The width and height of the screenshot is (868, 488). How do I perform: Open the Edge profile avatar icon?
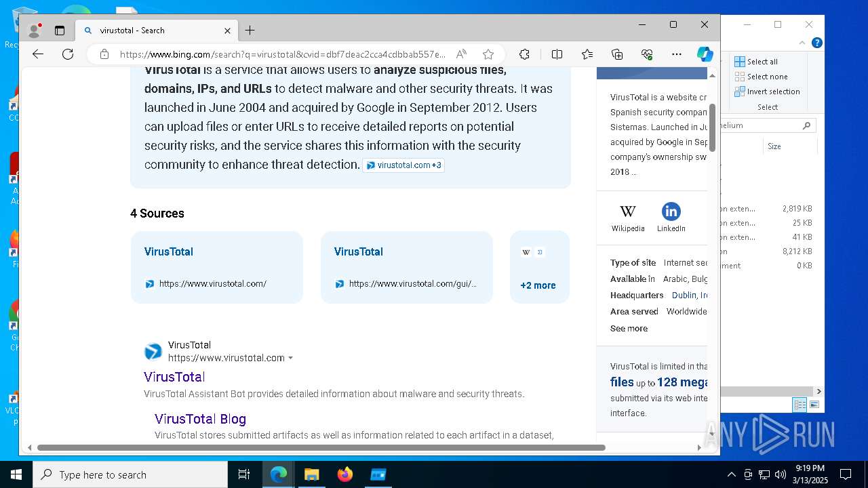click(34, 30)
